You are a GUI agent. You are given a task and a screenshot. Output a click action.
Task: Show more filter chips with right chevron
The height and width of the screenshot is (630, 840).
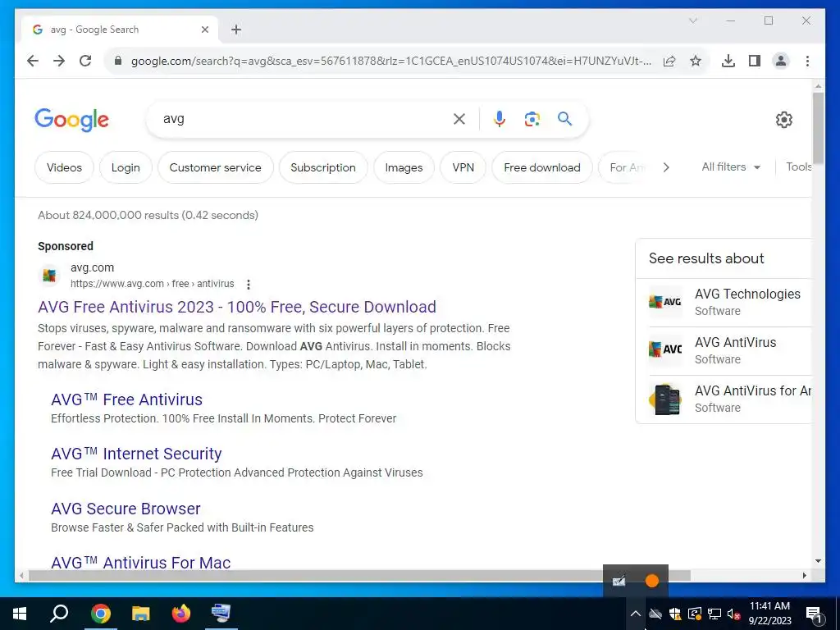click(666, 167)
